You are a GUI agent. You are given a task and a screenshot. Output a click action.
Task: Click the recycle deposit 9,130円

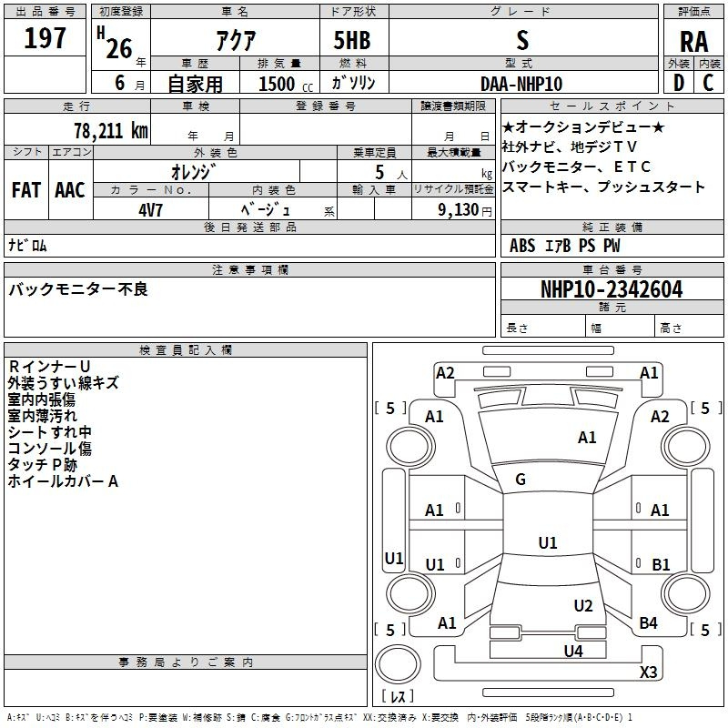[x=465, y=210]
